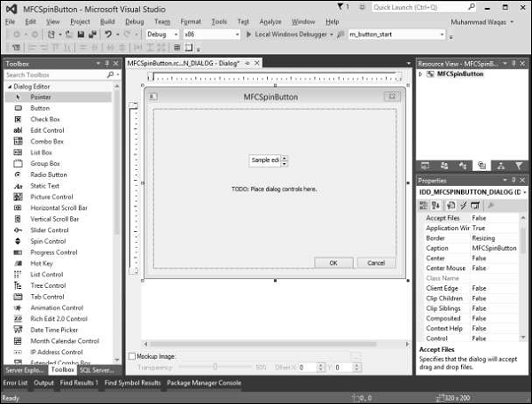Screen dimensions: 532x404
Task: Pick the Horizontal Scroll Bar control
Action: pos(59,208)
